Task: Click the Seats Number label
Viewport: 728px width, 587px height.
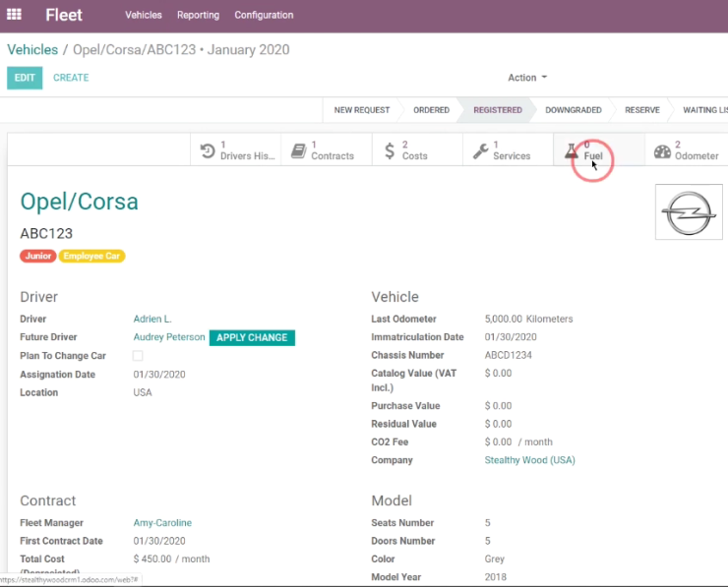Action: [402, 522]
